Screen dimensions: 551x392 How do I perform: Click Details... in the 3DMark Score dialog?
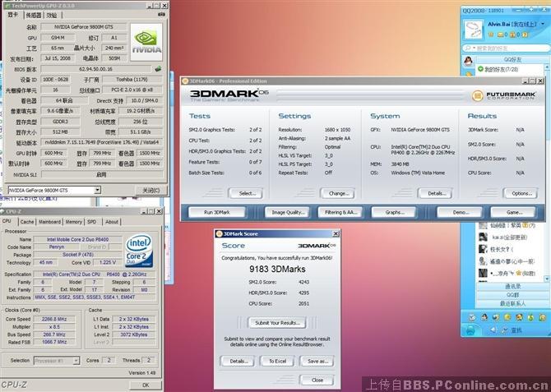pyautogui.click(x=237, y=361)
